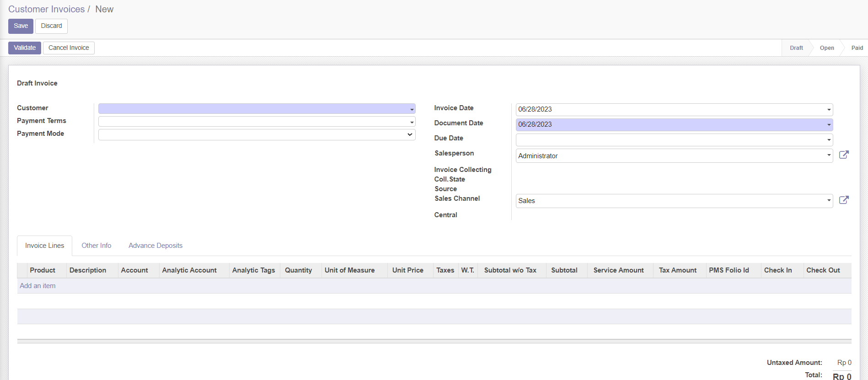
Task: Save the new invoice
Action: [21, 26]
